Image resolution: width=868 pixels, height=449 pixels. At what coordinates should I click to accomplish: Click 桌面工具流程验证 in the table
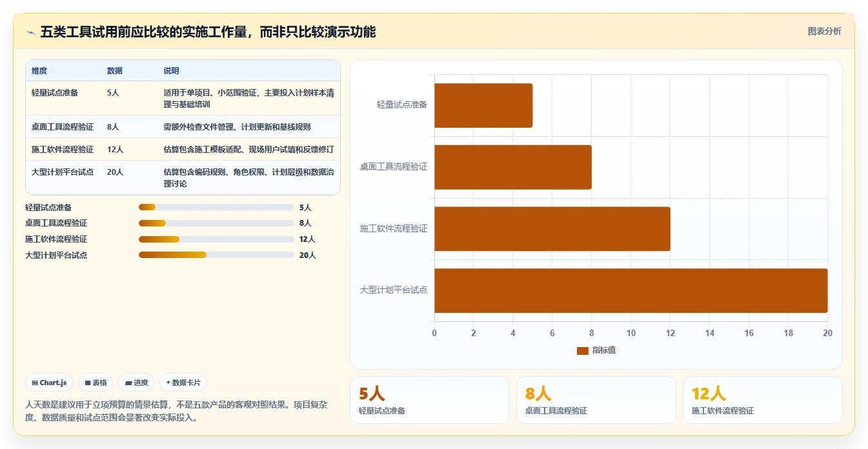(63, 126)
